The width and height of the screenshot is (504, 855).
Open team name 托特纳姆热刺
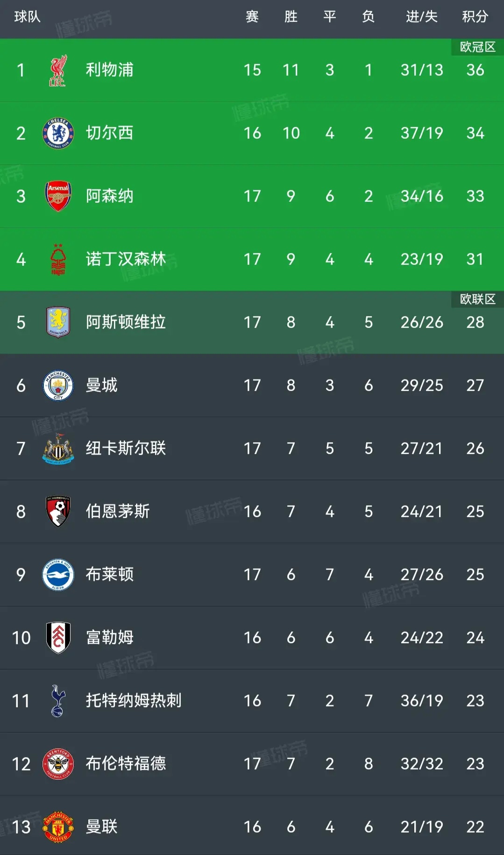pyautogui.click(x=134, y=701)
